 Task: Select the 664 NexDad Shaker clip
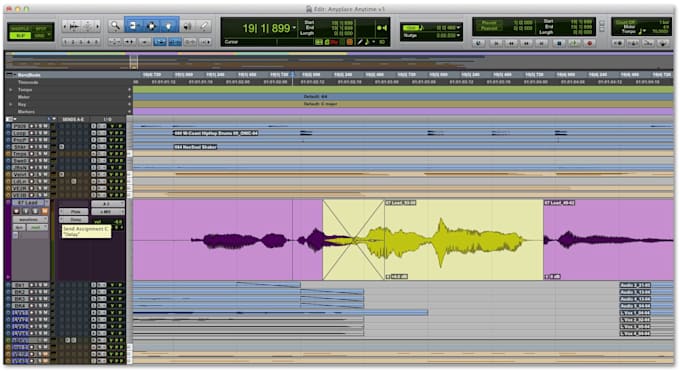coord(195,147)
